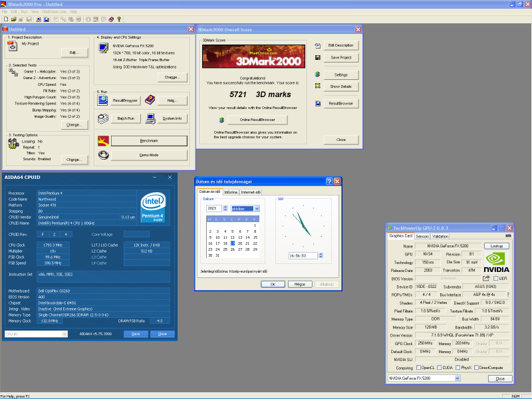Click the Save Project button
This screenshot has width=532, height=399.
pos(341,58)
